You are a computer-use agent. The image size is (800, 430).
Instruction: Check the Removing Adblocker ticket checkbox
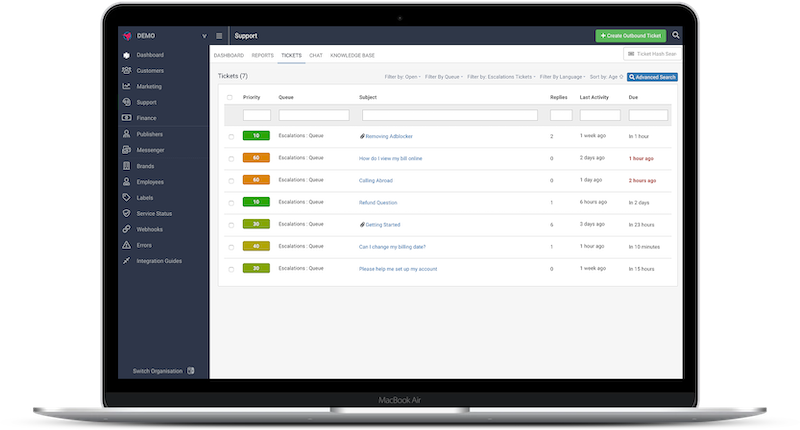(229, 136)
